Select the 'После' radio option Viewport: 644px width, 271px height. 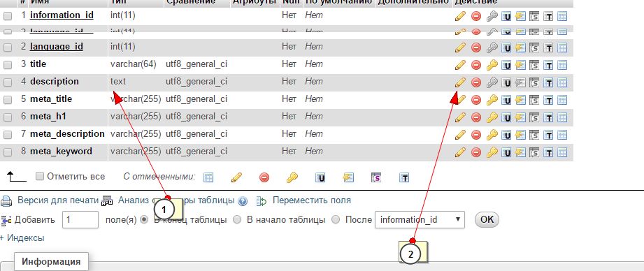click(x=336, y=219)
